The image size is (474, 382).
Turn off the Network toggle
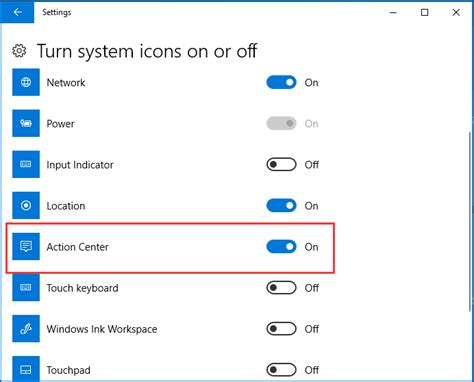tap(281, 82)
